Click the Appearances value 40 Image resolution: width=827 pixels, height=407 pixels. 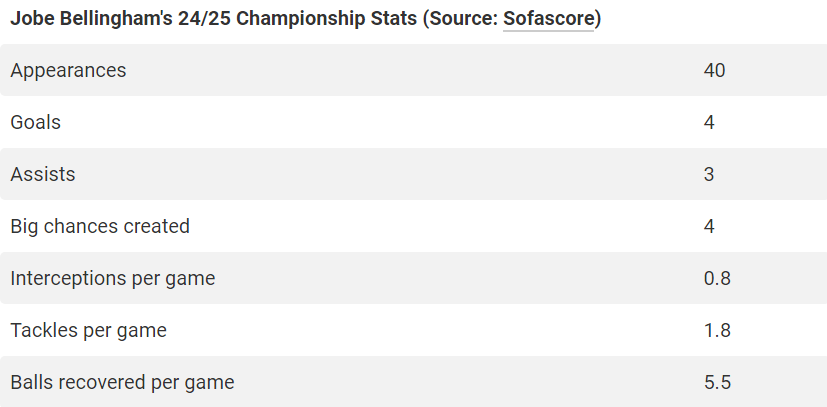tap(714, 71)
